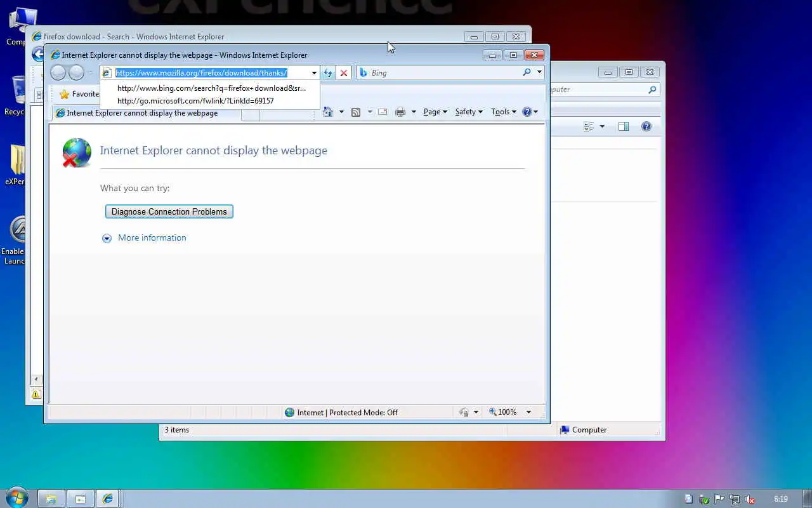
Task: Open the Page menu
Action: pyautogui.click(x=435, y=112)
